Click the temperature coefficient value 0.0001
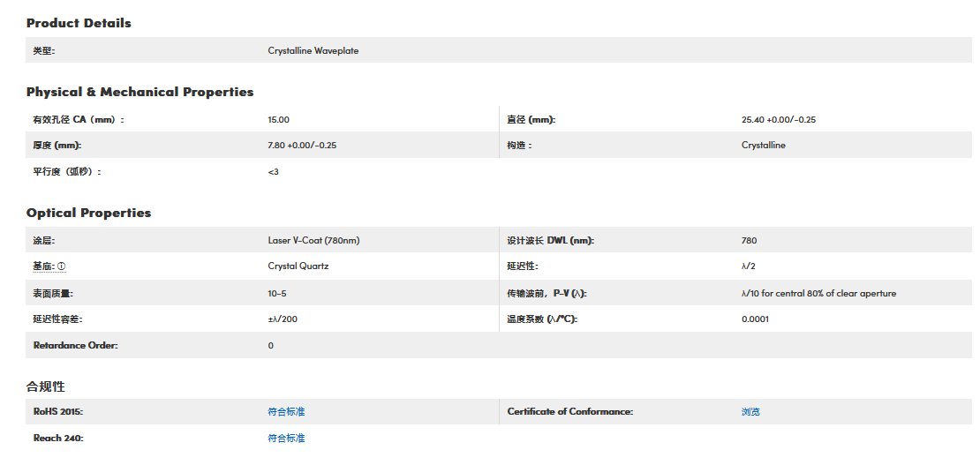This screenshot has width=980, height=465. (755, 319)
